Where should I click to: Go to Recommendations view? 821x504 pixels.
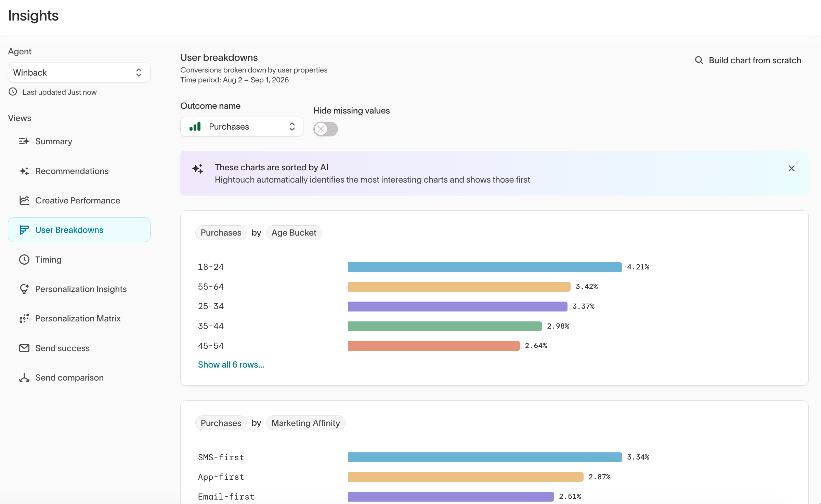coord(79,171)
